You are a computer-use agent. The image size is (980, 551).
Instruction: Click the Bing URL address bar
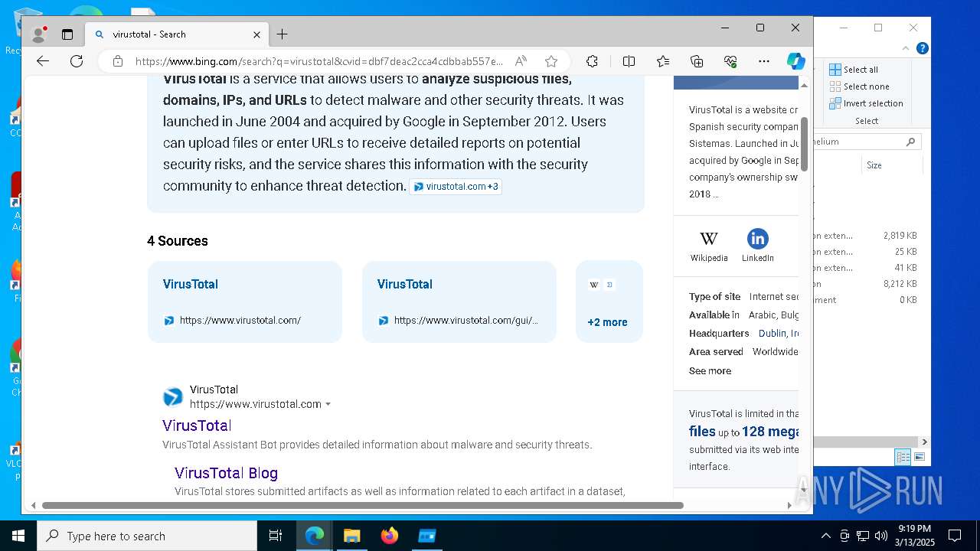point(319,61)
